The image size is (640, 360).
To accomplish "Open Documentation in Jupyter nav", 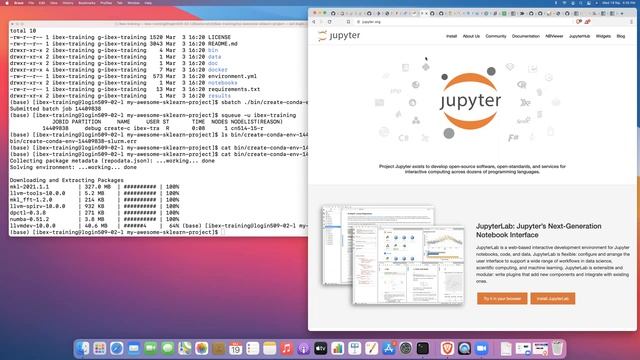I will (526, 36).
